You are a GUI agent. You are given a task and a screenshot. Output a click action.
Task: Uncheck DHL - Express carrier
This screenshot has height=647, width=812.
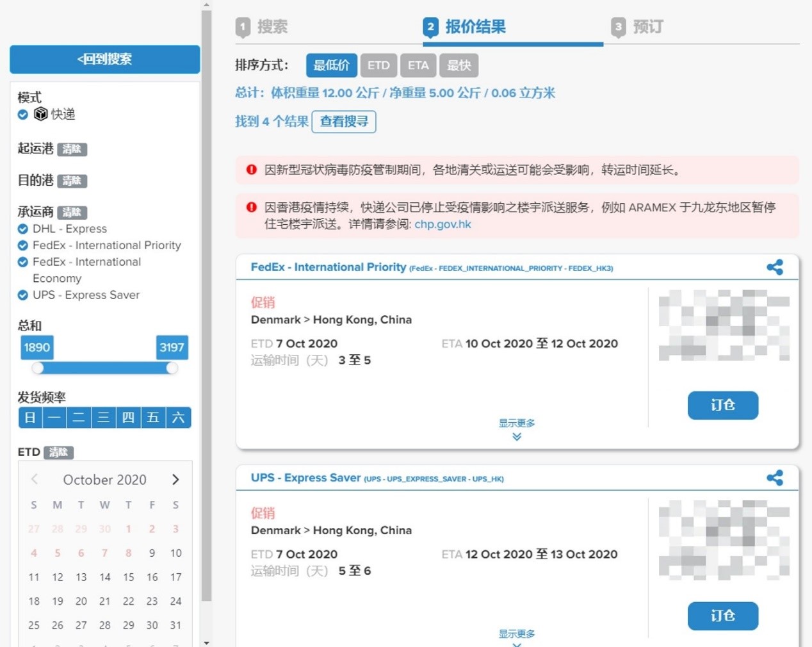point(23,229)
